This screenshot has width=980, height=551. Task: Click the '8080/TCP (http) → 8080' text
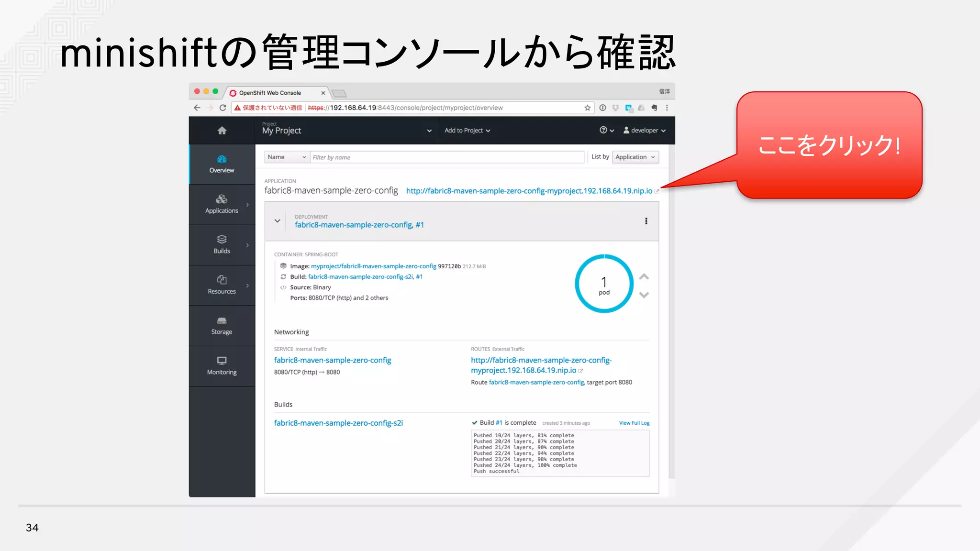(307, 372)
